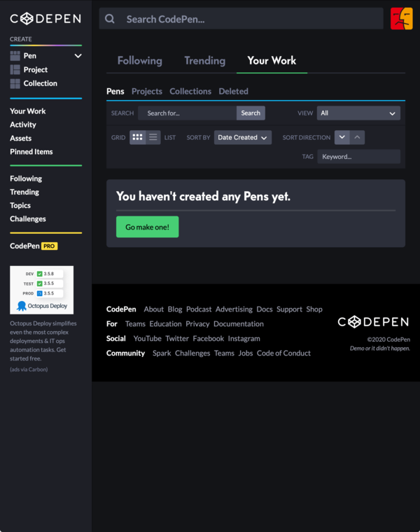
Task: Switch to the Collections sub-tab
Action: pos(190,91)
